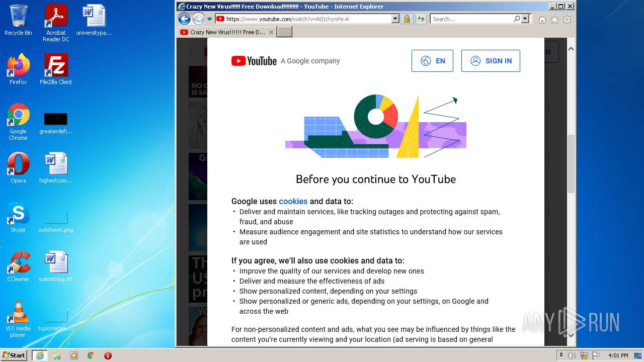Click the network icon in system tray

click(584, 355)
